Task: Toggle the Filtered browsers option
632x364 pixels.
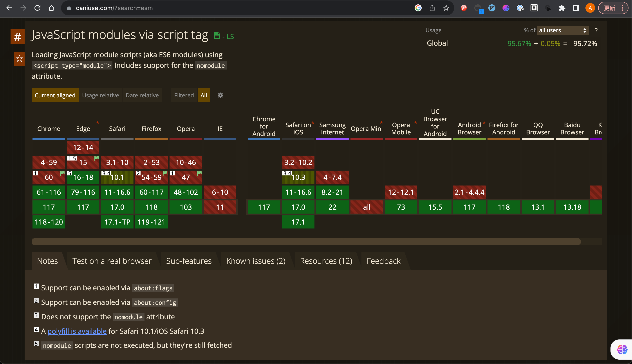Action: (x=184, y=95)
